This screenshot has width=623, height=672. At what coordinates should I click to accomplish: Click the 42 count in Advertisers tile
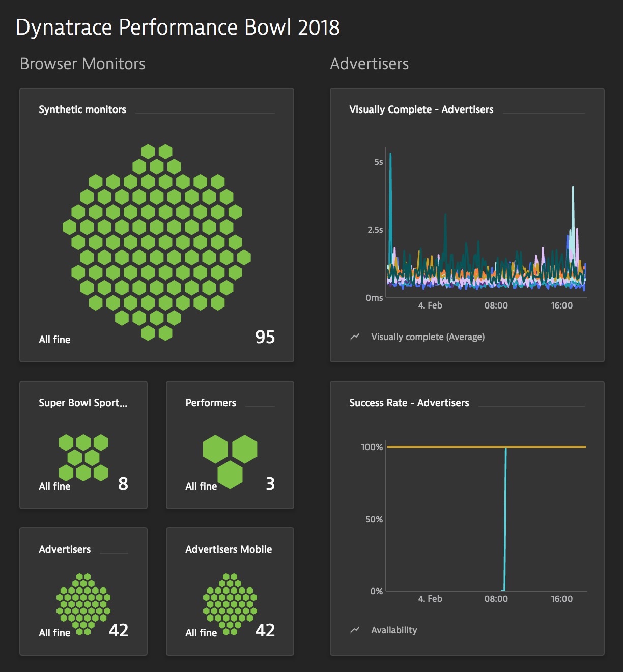tap(119, 630)
